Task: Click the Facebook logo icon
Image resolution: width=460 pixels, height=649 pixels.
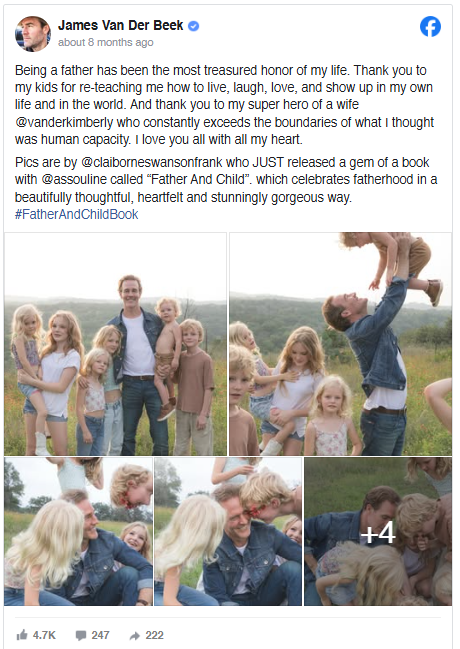Action: point(430,26)
